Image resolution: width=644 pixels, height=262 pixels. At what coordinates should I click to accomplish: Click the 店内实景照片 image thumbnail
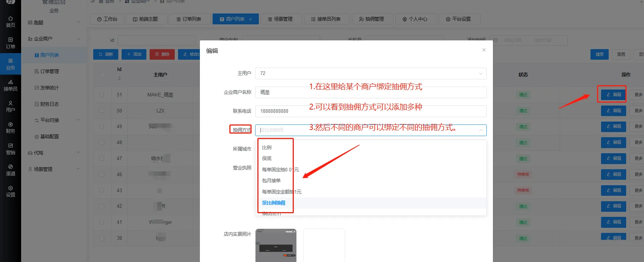click(276, 245)
